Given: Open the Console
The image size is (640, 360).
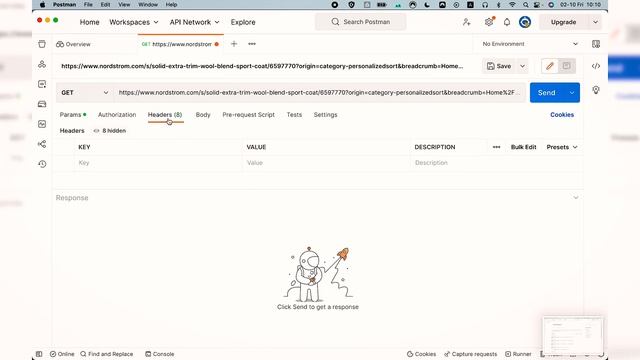Looking at the screenshot, I should (160, 354).
